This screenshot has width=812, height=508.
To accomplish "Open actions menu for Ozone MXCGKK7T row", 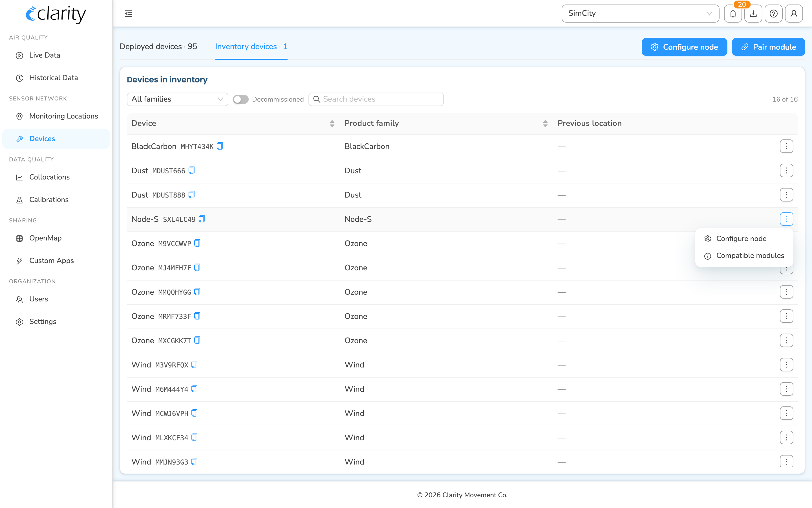I will pyautogui.click(x=787, y=340).
